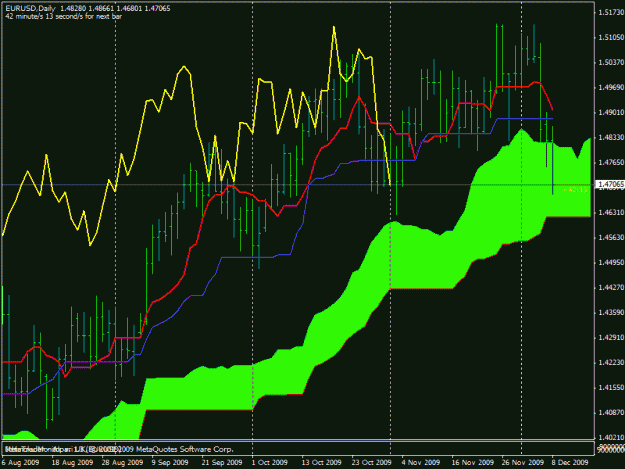Screen dimensions: 625x469
Task: Click price scale value 1.44270
Action: (611, 288)
